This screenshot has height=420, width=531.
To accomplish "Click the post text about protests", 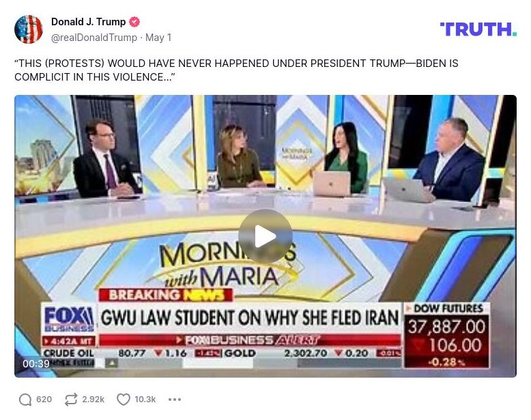I will point(236,70).
